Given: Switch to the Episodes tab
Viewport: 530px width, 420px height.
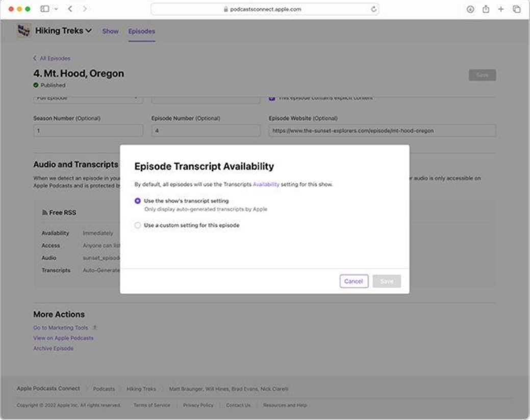Looking at the screenshot, I should click(x=142, y=31).
